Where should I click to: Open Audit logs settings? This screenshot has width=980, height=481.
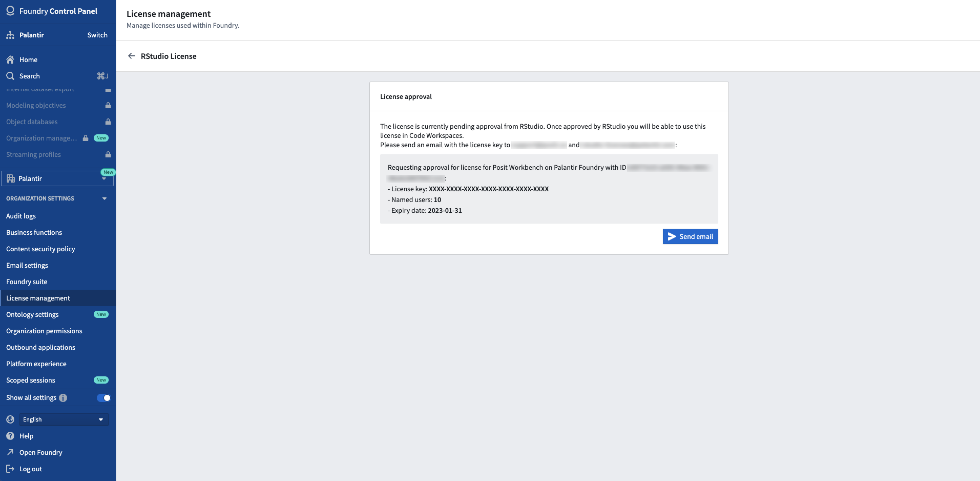tap(58, 216)
